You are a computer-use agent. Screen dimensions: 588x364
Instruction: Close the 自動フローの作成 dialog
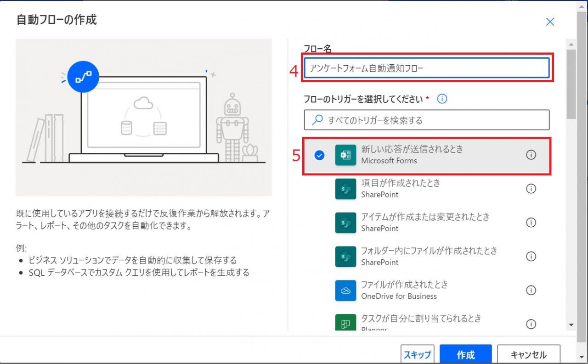tap(550, 22)
